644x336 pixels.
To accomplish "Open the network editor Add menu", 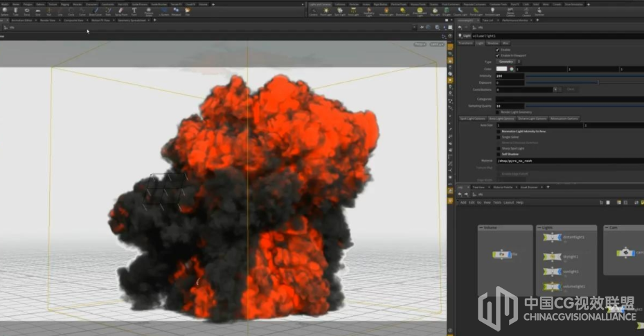I will [463, 202].
